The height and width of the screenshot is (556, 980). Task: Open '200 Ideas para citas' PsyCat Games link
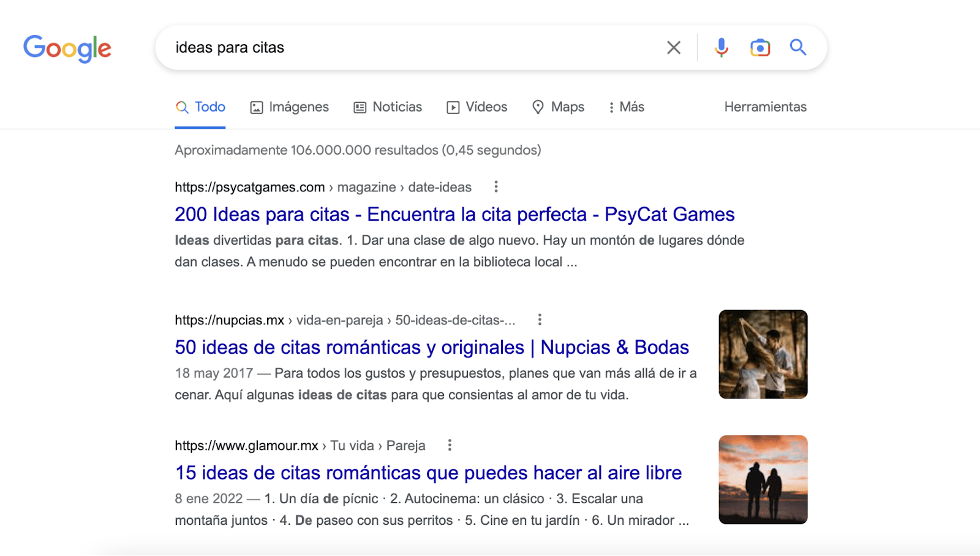coord(454,215)
